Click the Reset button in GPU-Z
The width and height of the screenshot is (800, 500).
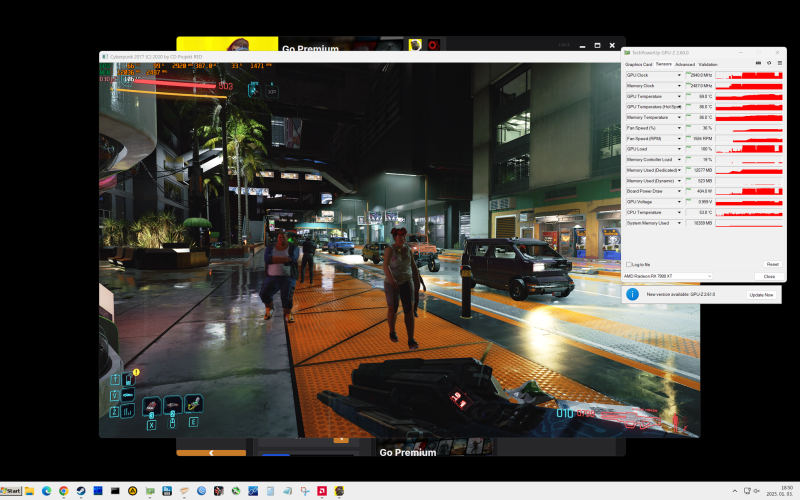tap(772, 264)
